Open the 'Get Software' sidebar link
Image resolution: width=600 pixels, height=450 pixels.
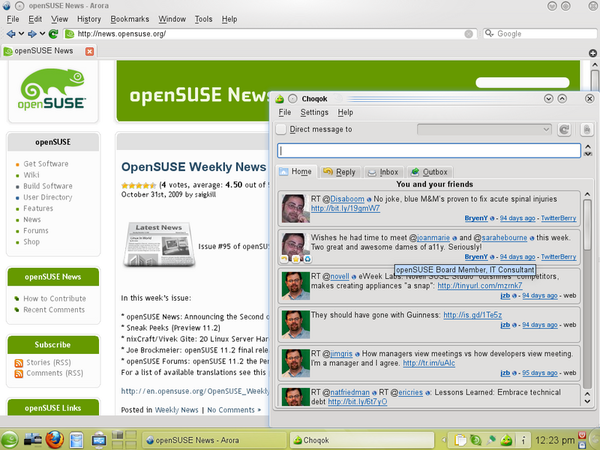(46, 164)
